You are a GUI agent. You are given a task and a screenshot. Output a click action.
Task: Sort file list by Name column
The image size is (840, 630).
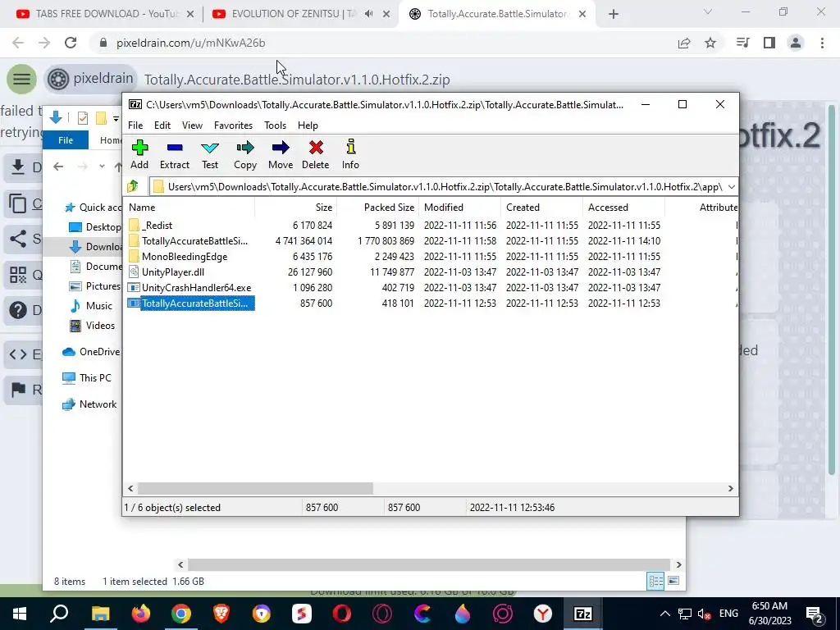(189, 208)
